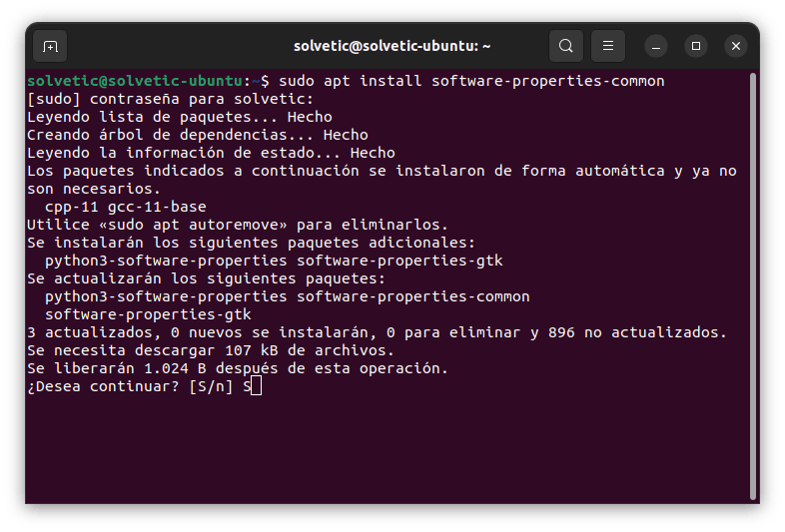Close the terminal window
785x532 pixels.
click(736, 46)
